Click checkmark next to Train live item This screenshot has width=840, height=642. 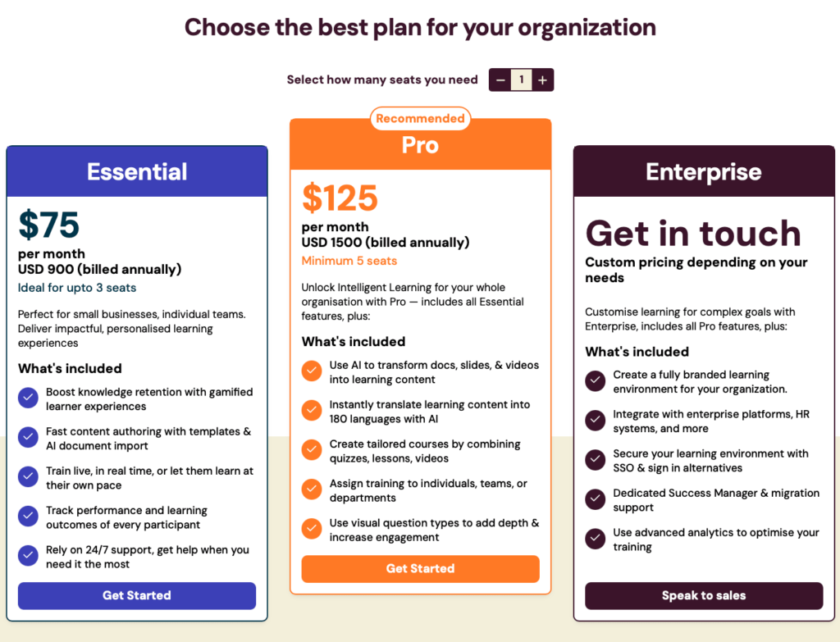[x=28, y=476]
